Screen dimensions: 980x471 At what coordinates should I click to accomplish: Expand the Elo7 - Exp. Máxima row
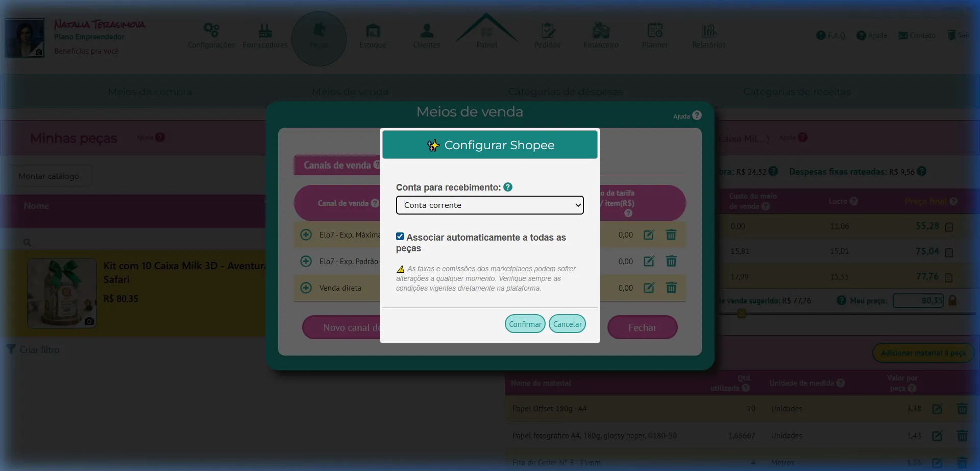(306, 235)
